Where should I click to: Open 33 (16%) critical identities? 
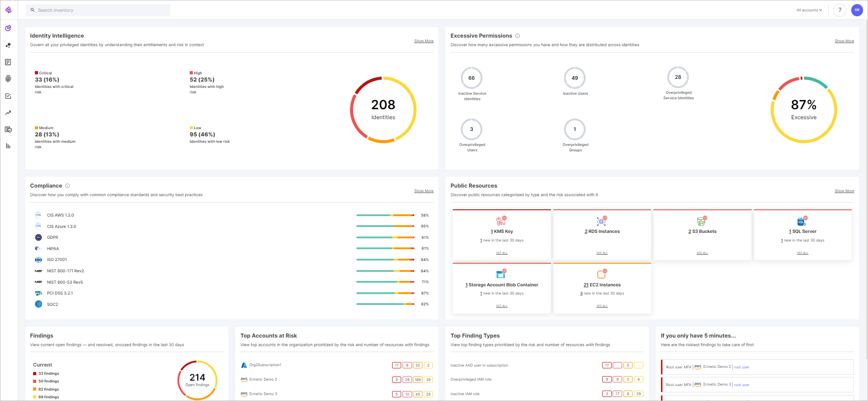tap(47, 80)
